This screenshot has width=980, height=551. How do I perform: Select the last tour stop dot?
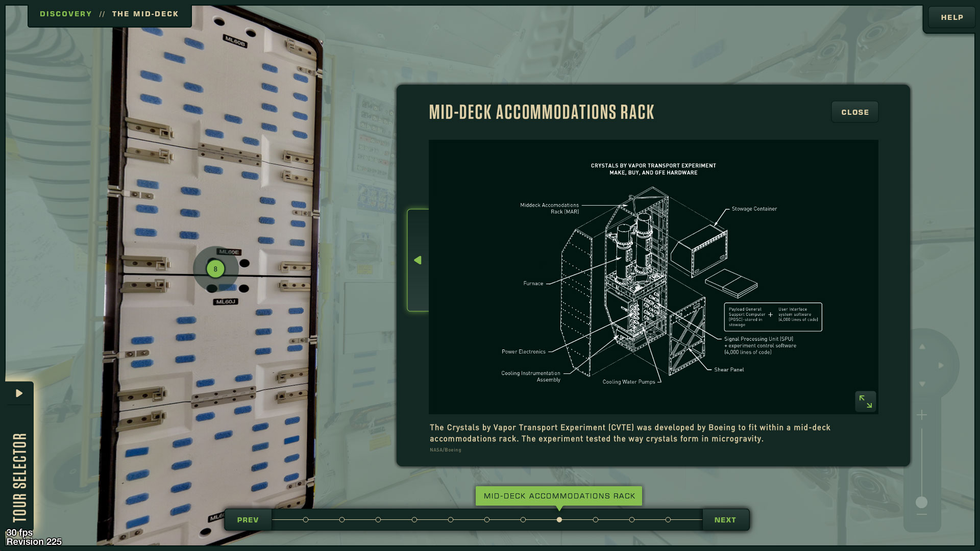click(668, 520)
